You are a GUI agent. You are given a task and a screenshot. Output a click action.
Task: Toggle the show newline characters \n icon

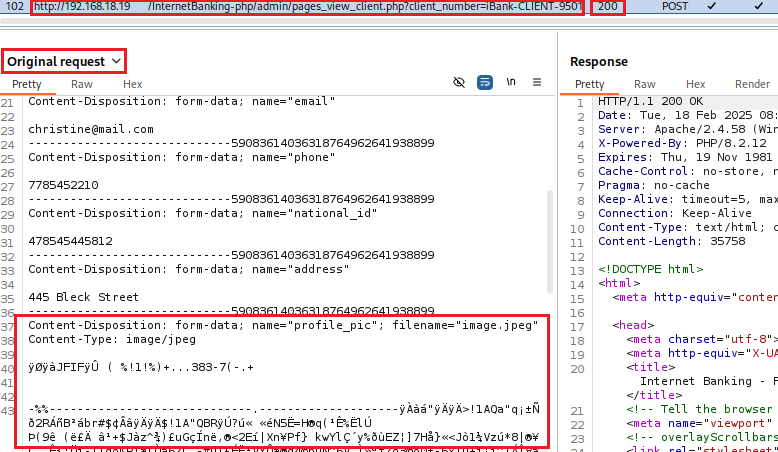[x=511, y=82]
